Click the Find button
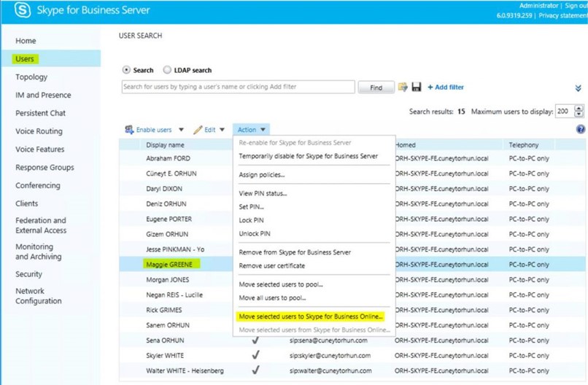Viewport: 588px width, 385px height. tap(376, 87)
